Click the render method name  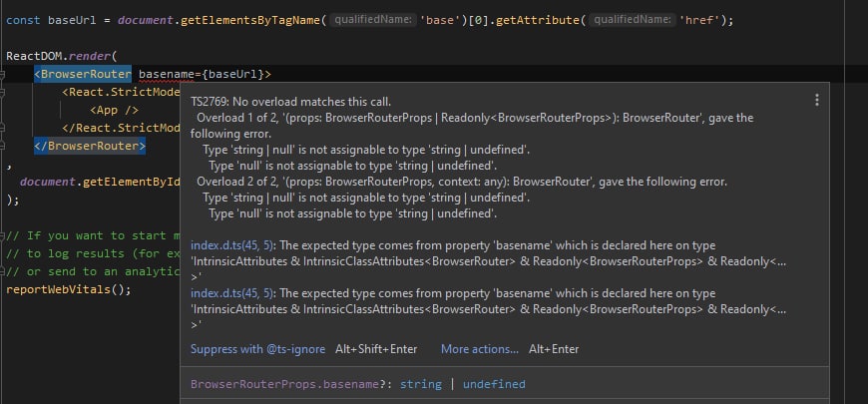pyautogui.click(x=90, y=57)
